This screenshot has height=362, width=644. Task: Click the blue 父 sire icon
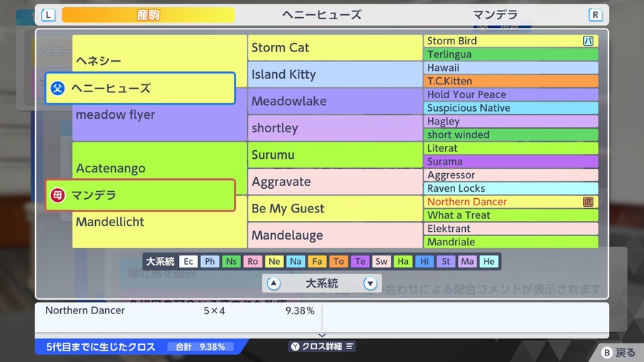(57, 88)
